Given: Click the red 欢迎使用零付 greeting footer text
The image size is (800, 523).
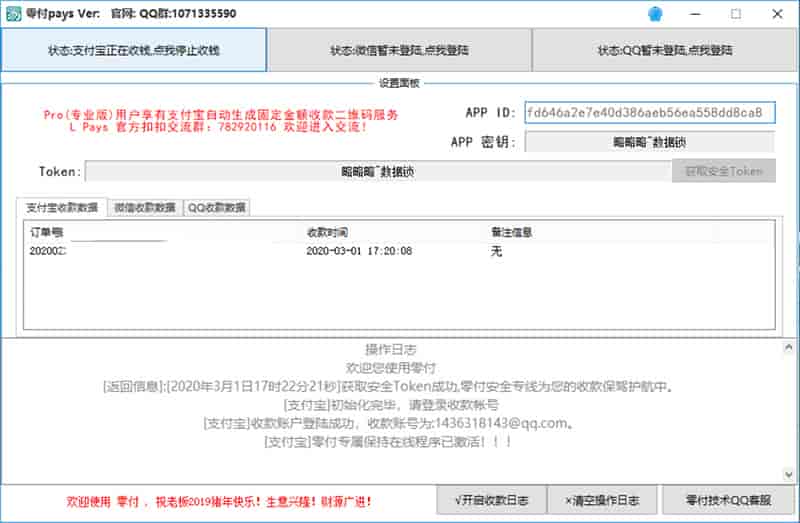Looking at the screenshot, I should (x=219, y=502).
